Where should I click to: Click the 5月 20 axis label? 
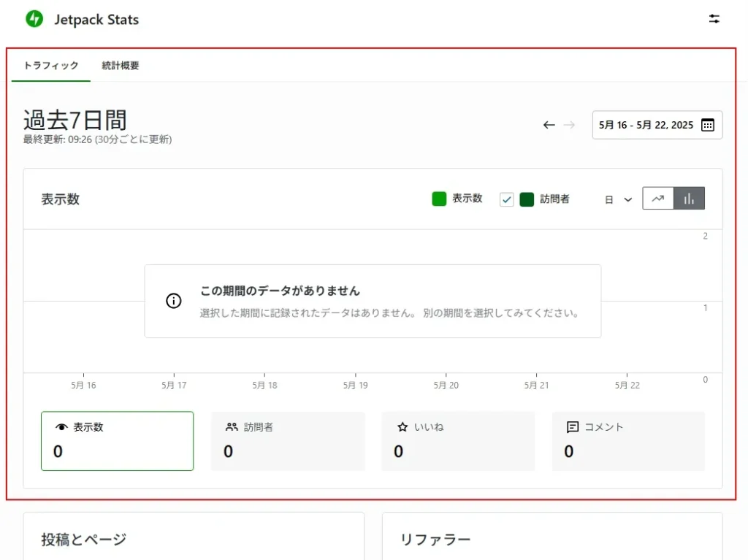click(x=446, y=386)
